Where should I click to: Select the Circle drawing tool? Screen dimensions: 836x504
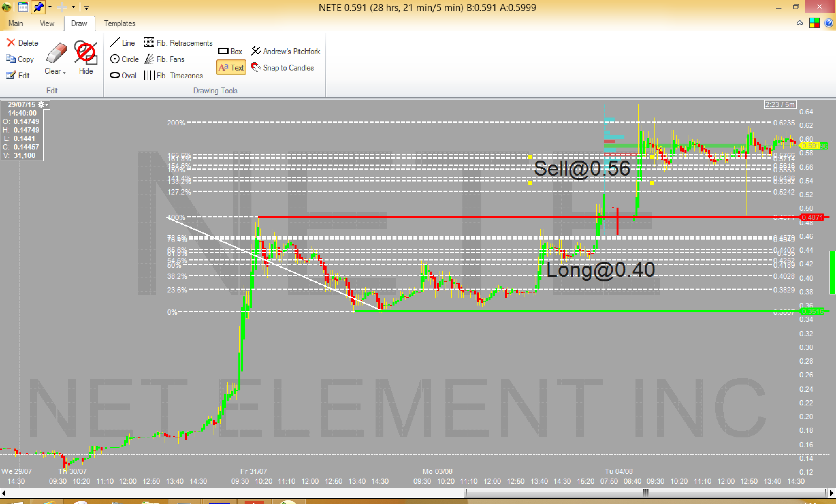click(124, 59)
